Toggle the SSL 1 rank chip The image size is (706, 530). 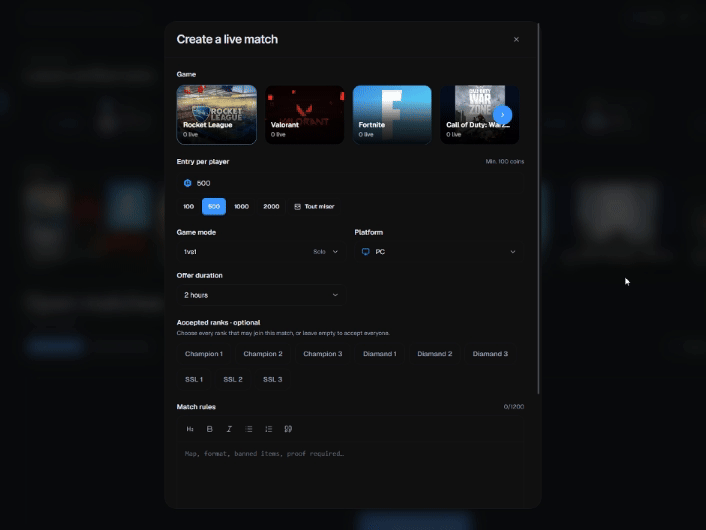click(x=194, y=380)
